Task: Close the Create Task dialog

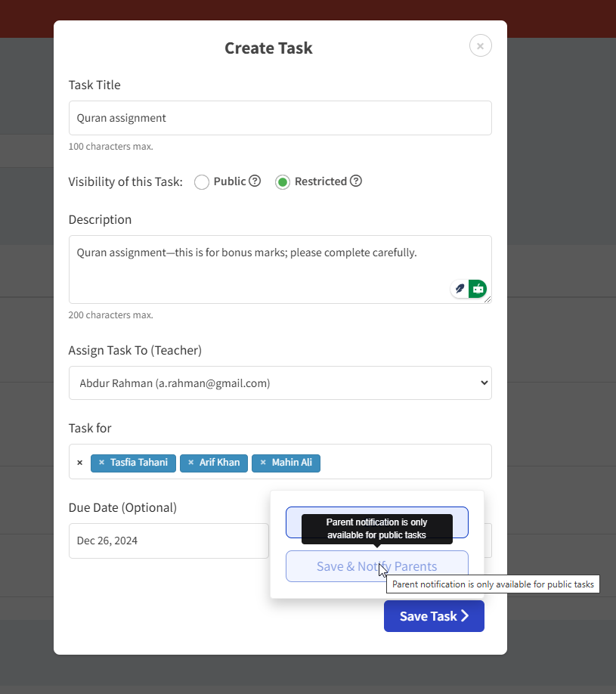Action: click(x=480, y=46)
